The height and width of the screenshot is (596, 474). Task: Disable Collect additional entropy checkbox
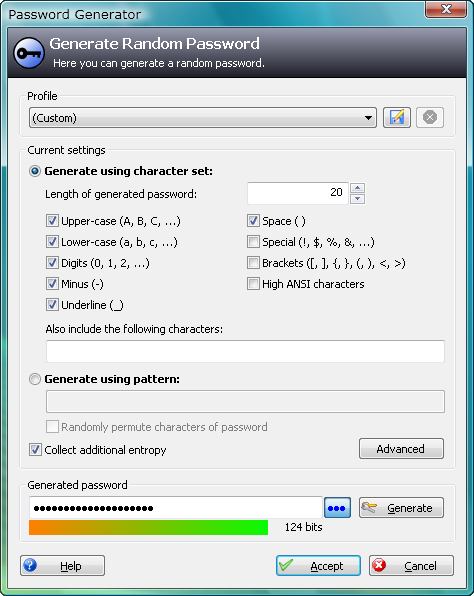click(x=35, y=450)
